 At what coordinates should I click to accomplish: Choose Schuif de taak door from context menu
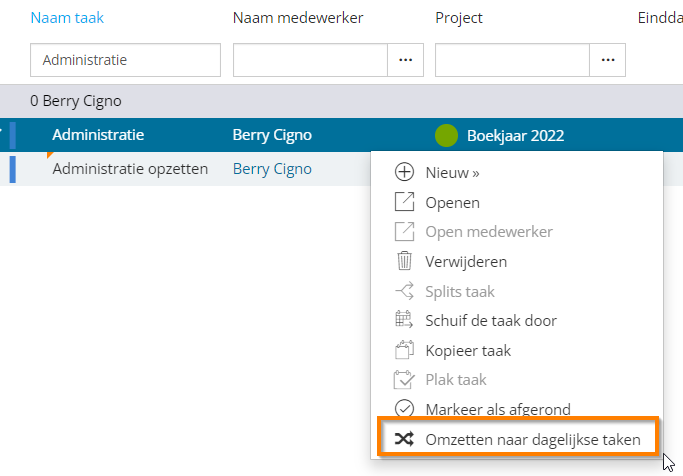[517, 321]
